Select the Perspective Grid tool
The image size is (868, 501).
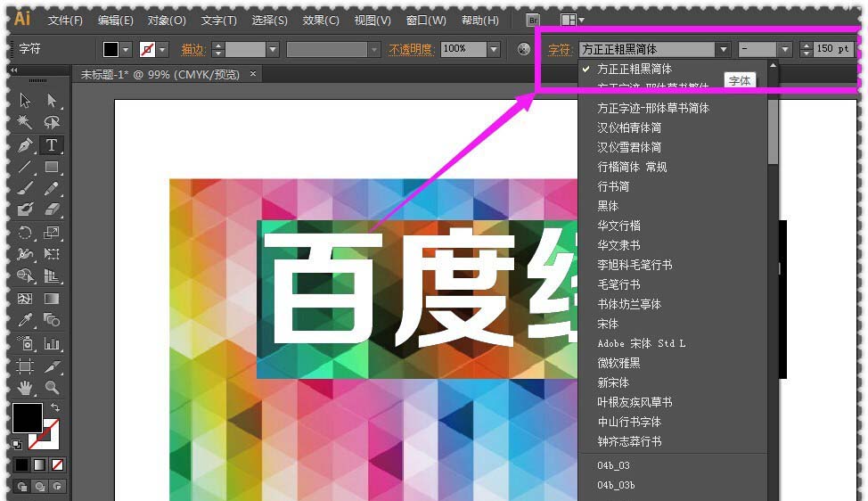(x=52, y=275)
